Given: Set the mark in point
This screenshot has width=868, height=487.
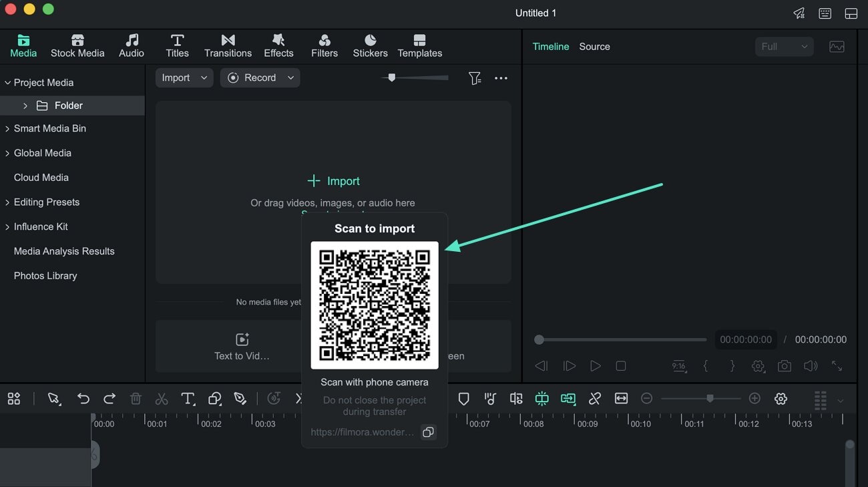Looking at the screenshot, I should 706,366.
